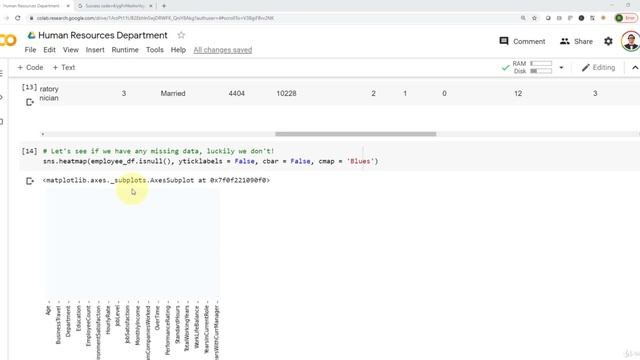Click the Married cell in the table
The width and height of the screenshot is (640, 360).
click(173, 93)
